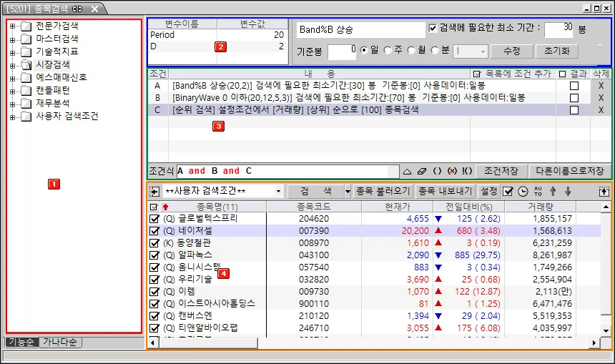Open the dropdown arrow next to 검색 button
Image resolution: width=615 pixels, height=364 pixels.
tap(347, 192)
